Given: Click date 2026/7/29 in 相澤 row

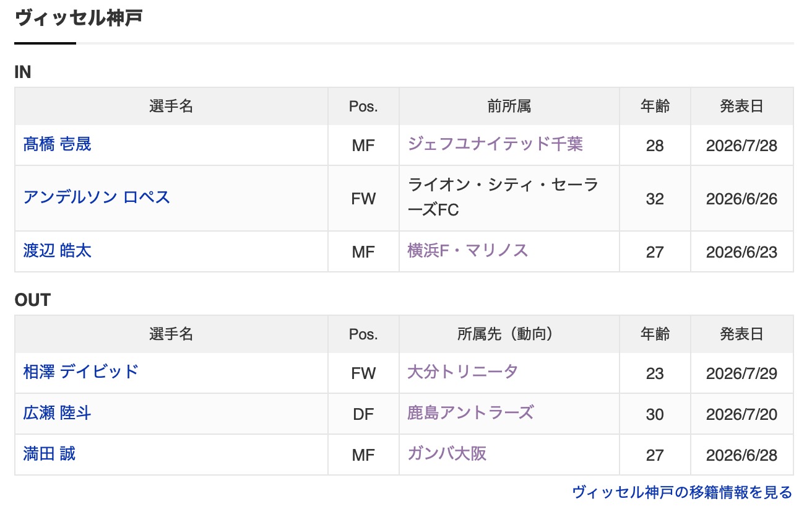Looking at the screenshot, I should (741, 373).
